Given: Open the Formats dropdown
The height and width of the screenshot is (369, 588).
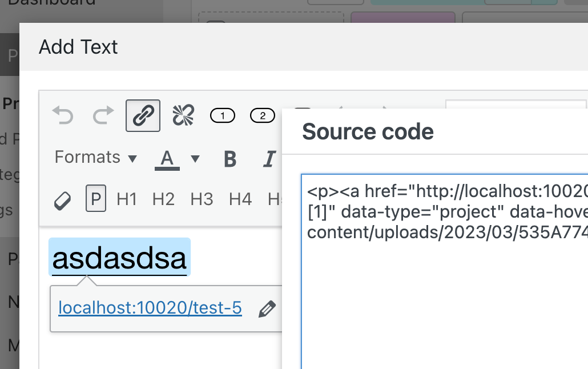Looking at the screenshot, I should (95, 157).
